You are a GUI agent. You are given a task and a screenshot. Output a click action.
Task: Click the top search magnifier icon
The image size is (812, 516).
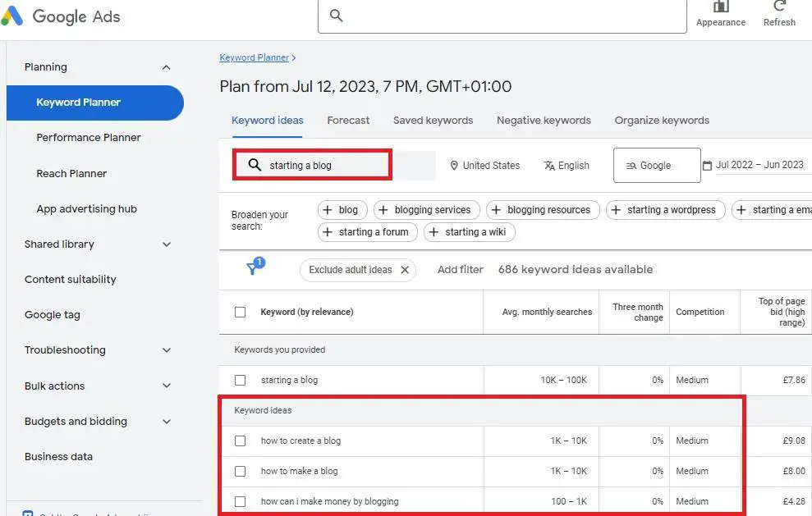(x=336, y=16)
